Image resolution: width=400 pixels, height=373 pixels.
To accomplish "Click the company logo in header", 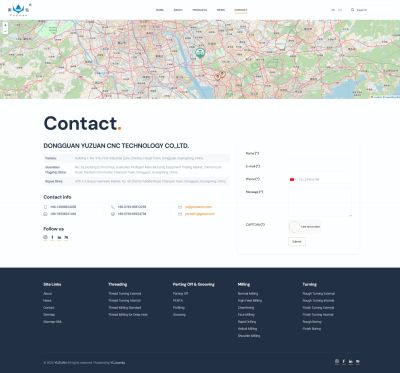I will [x=18, y=10].
